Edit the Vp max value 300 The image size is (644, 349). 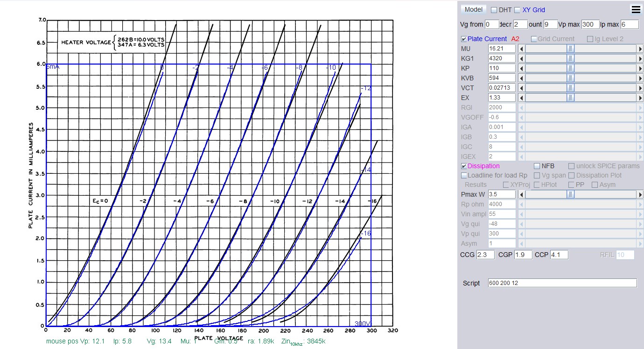point(590,24)
